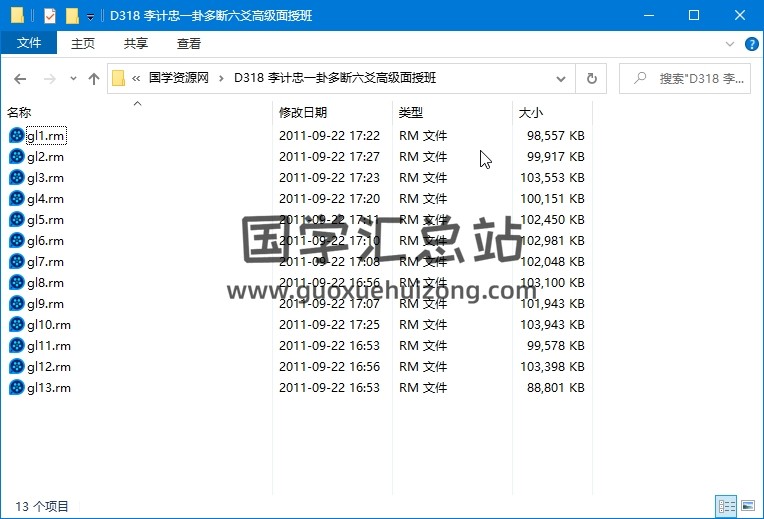Switch to the 查看 ribbon tab
Viewport: 764px width, 519px height.
tap(188, 43)
